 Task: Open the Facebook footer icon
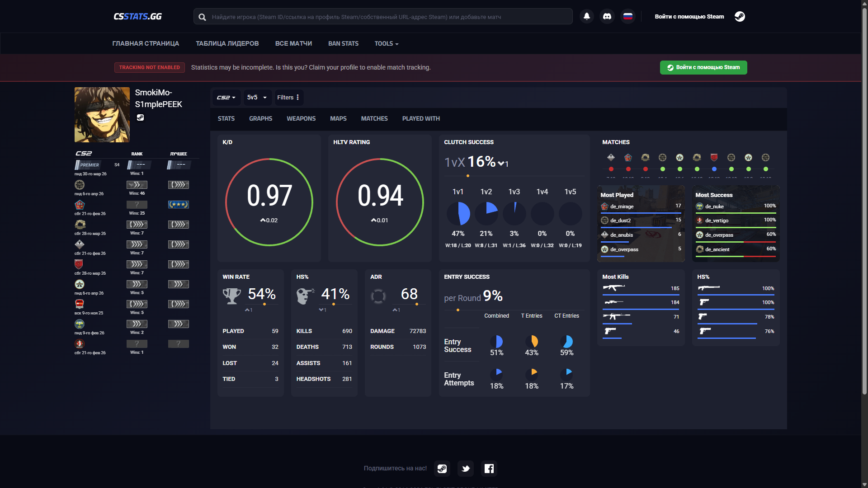(489, 469)
